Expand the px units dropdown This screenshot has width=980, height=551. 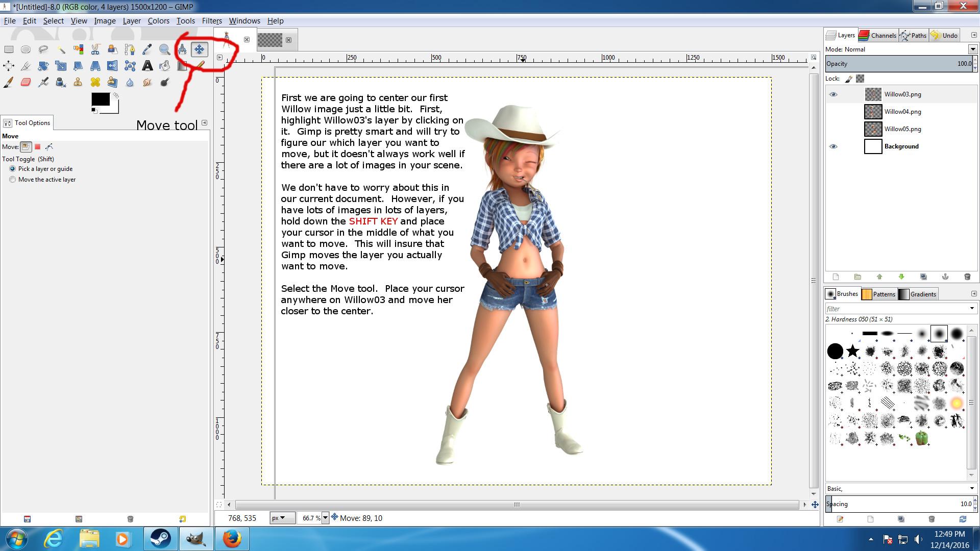click(282, 518)
